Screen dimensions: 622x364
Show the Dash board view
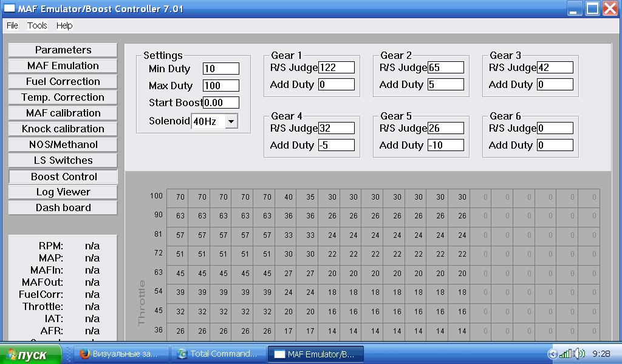(63, 208)
